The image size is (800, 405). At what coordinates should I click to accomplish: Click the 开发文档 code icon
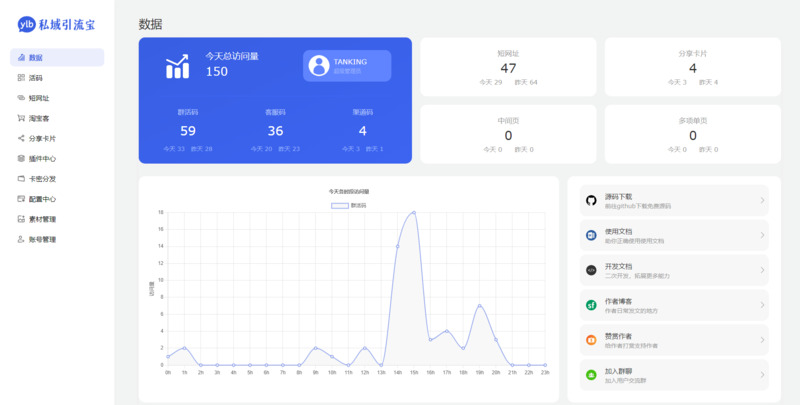[591, 270]
